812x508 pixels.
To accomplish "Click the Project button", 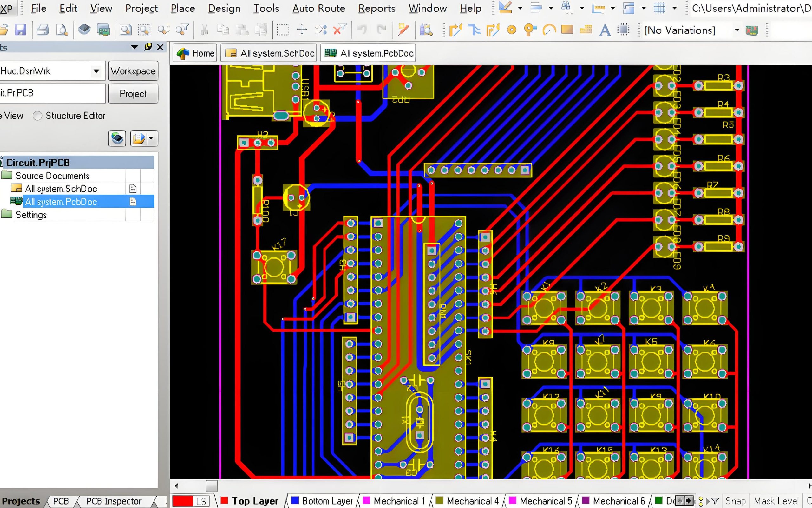I will coord(133,93).
